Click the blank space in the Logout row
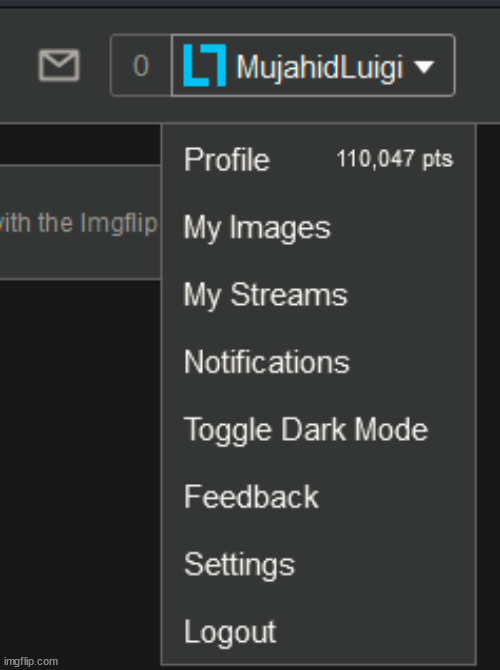The image size is (500, 670). (x=374, y=632)
